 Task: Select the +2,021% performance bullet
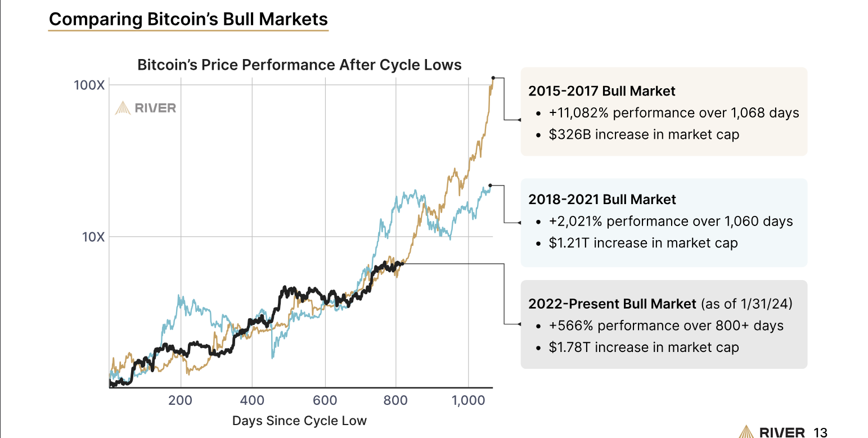[x=671, y=221]
